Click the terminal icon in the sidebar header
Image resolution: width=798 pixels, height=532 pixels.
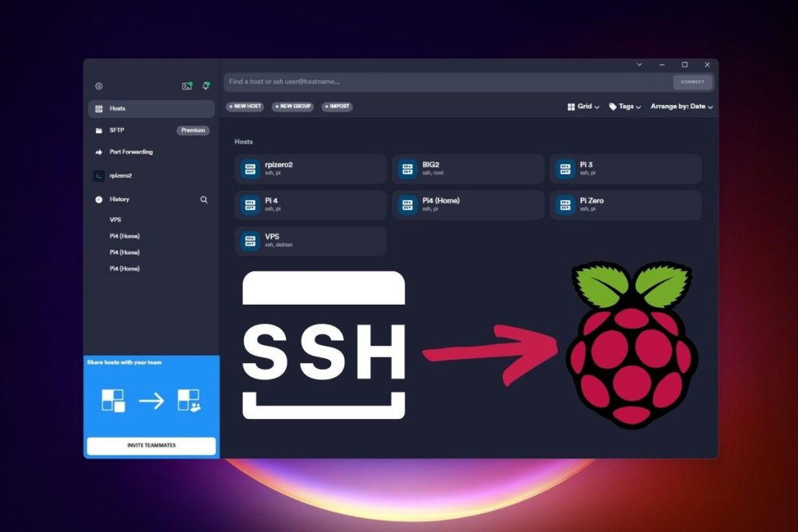tap(186, 86)
